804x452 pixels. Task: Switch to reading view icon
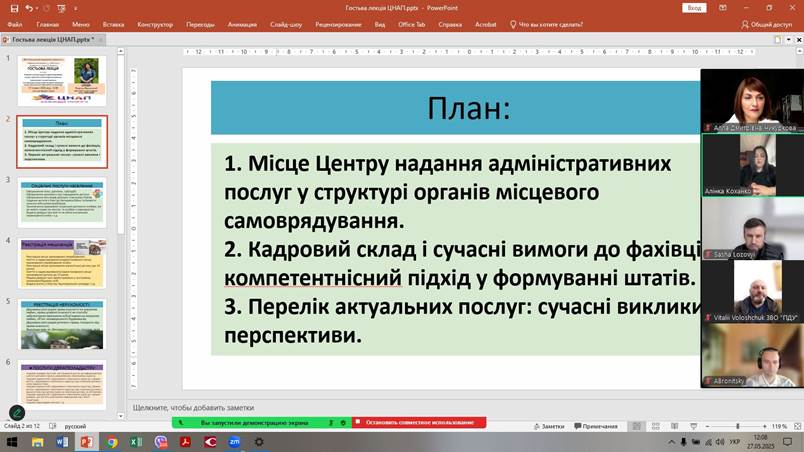point(672,426)
